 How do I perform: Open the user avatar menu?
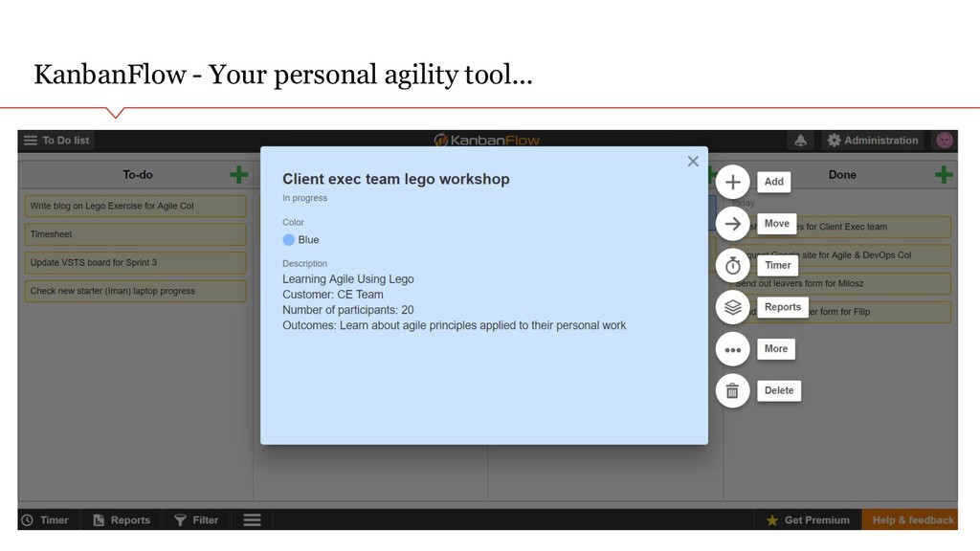pyautogui.click(x=945, y=140)
